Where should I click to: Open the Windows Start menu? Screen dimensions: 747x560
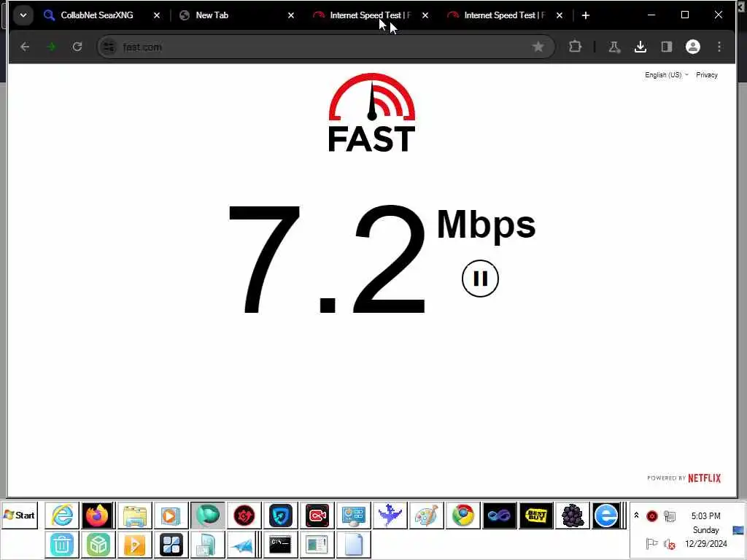pos(19,516)
